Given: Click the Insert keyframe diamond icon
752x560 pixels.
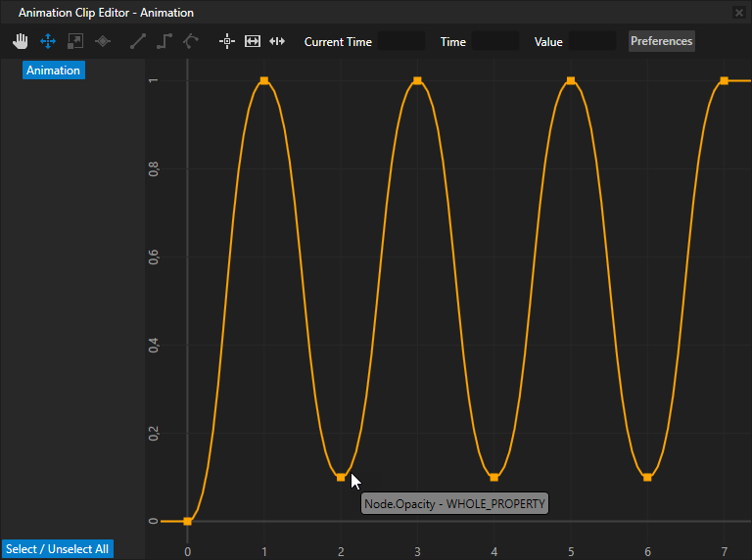Looking at the screenshot, I should pyautogui.click(x=103, y=41).
